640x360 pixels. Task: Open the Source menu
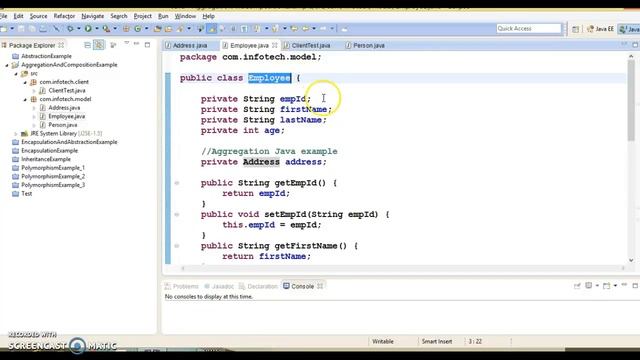pyautogui.click(x=38, y=16)
